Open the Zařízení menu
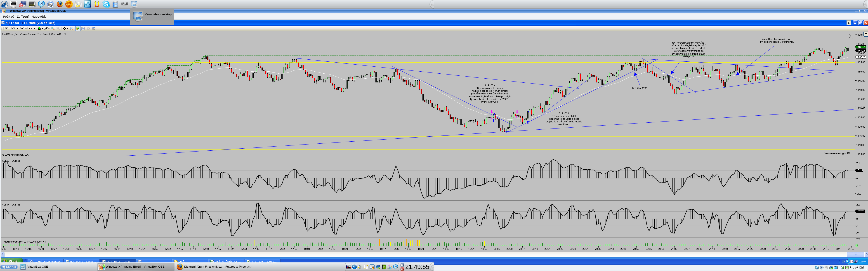The image size is (868, 271). click(x=23, y=16)
